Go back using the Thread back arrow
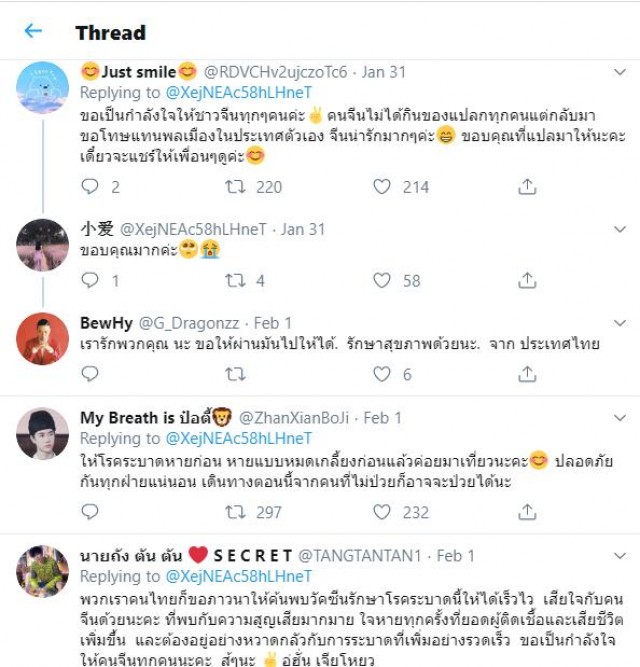This screenshot has height=667, width=640. [x=33, y=31]
